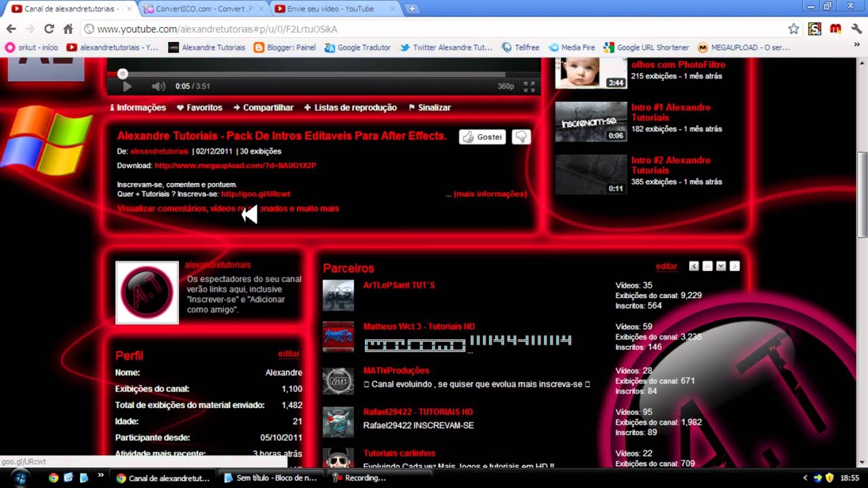This screenshot has width=868, height=488.
Task: Click the thumbs-down dislike button
Action: (x=521, y=137)
